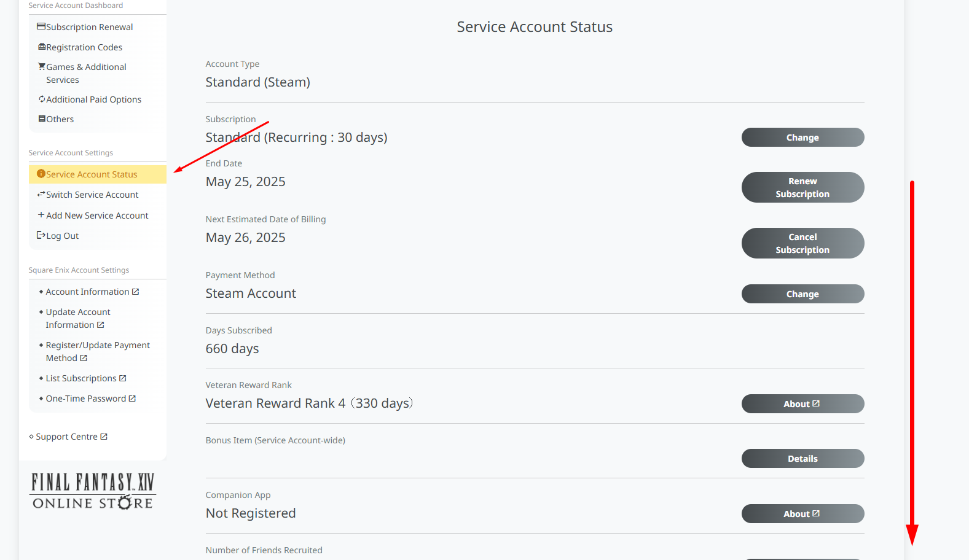Click the Additional Paid Options icon

point(42,99)
